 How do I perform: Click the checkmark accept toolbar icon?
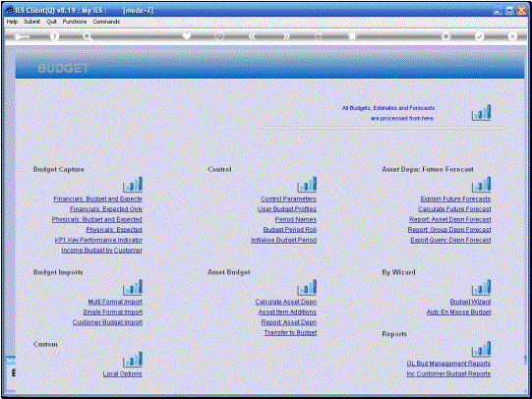[479, 36]
